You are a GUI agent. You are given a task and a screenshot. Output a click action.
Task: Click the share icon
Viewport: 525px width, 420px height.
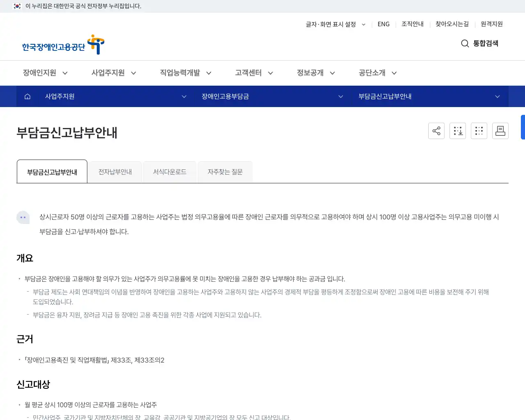pos(436,131)
